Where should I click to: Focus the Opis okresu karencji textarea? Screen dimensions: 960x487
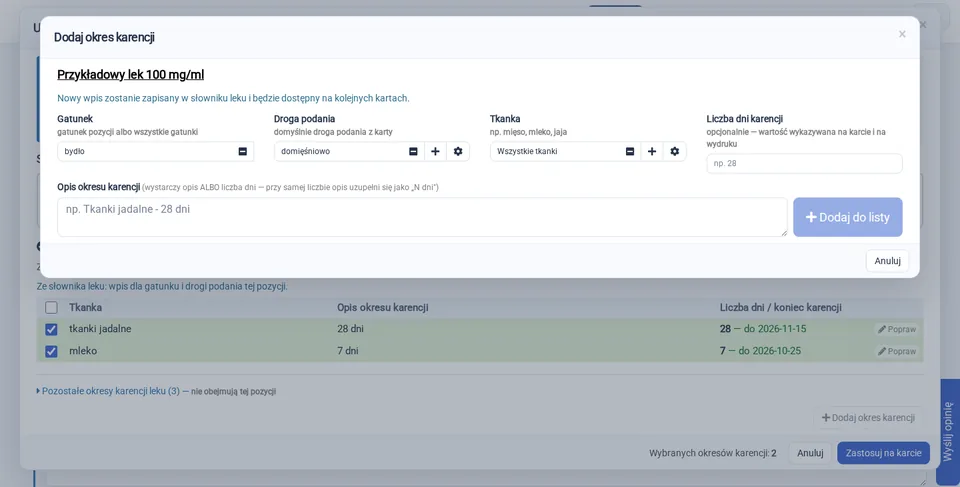(422, 217)
